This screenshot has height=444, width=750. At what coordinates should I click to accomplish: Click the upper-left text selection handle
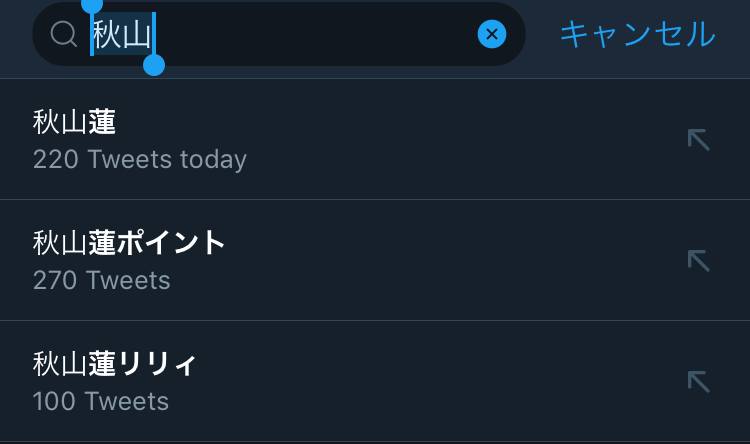click(92, 6)
